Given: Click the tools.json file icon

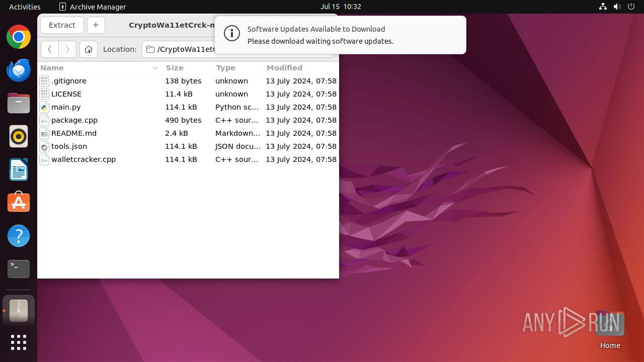Looking at the screenshot, I should [44, 146].
